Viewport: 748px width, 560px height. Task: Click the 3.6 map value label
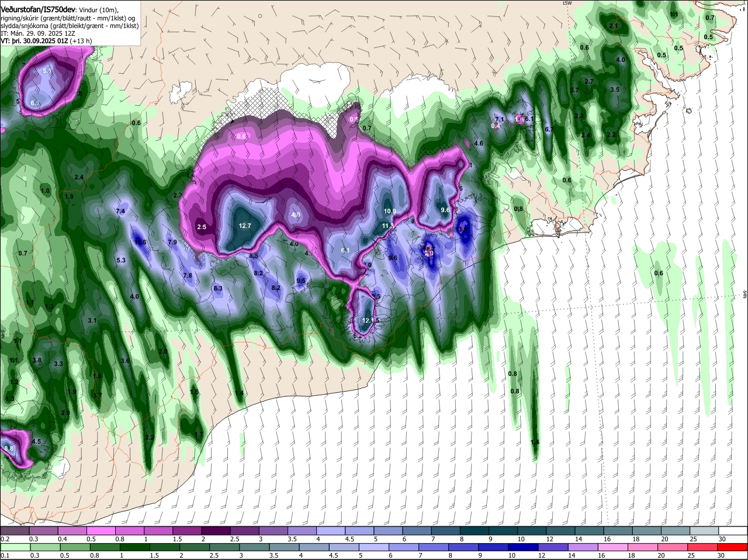(125, 361)
